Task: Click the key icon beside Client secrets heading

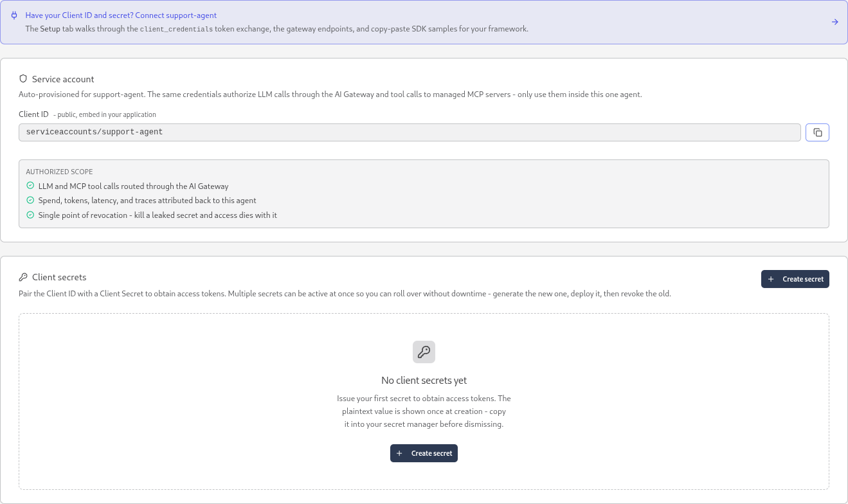Action: click(23, 277)
